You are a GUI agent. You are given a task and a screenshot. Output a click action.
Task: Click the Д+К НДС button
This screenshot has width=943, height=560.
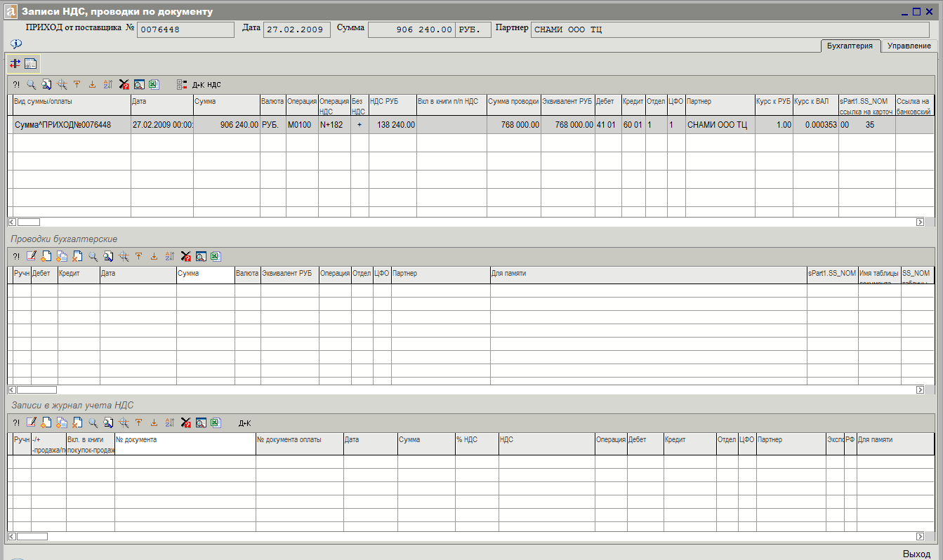pos(206,85)
